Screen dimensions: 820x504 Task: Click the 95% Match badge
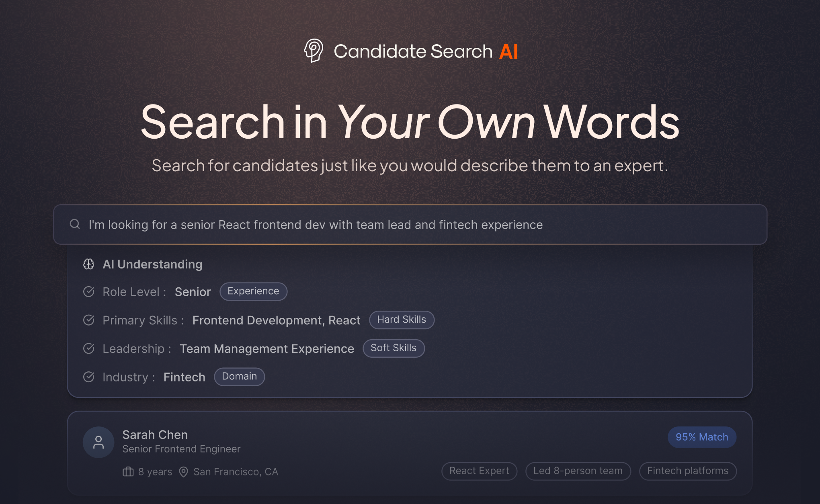[701, 437]
